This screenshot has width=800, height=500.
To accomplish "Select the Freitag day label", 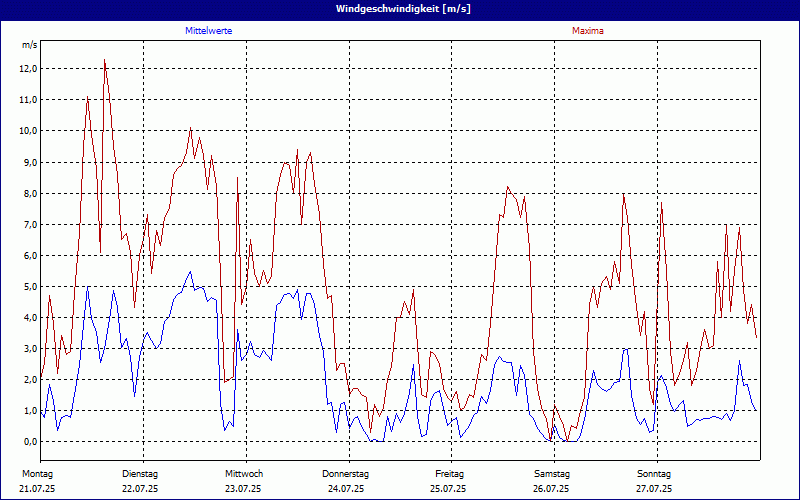I will pyautogui.click(x=449, y=473).
